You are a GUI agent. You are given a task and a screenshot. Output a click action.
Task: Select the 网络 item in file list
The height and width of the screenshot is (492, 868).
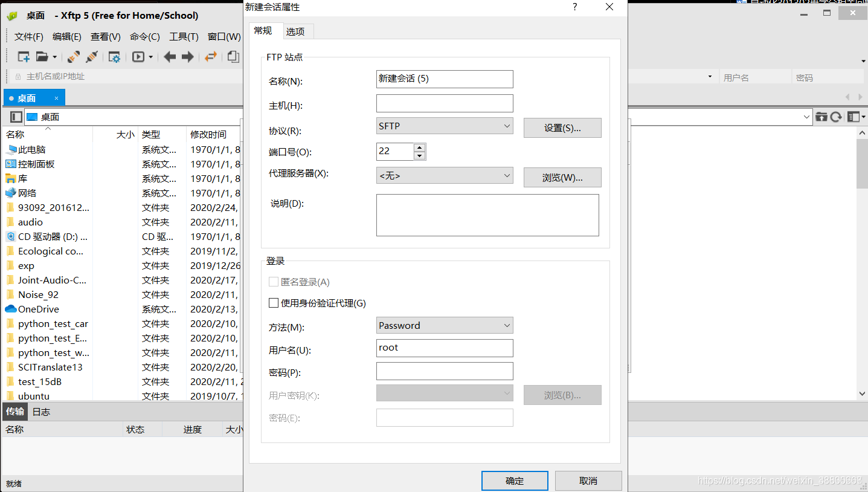[x=27, y=193]
